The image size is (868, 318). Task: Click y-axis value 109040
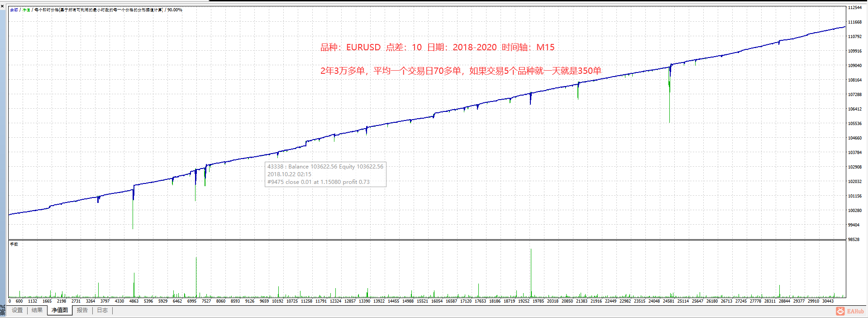[855, 66]
